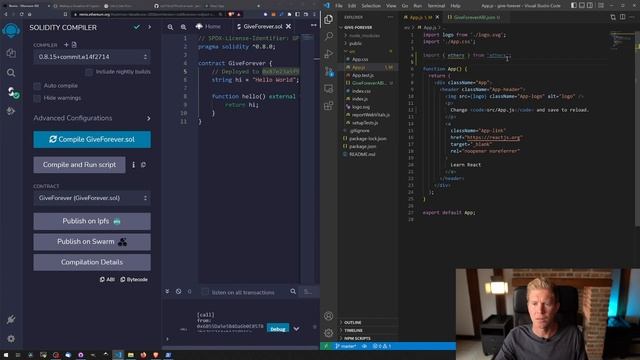Click the Remix logo home icon
640x360 pixels.
11,31
